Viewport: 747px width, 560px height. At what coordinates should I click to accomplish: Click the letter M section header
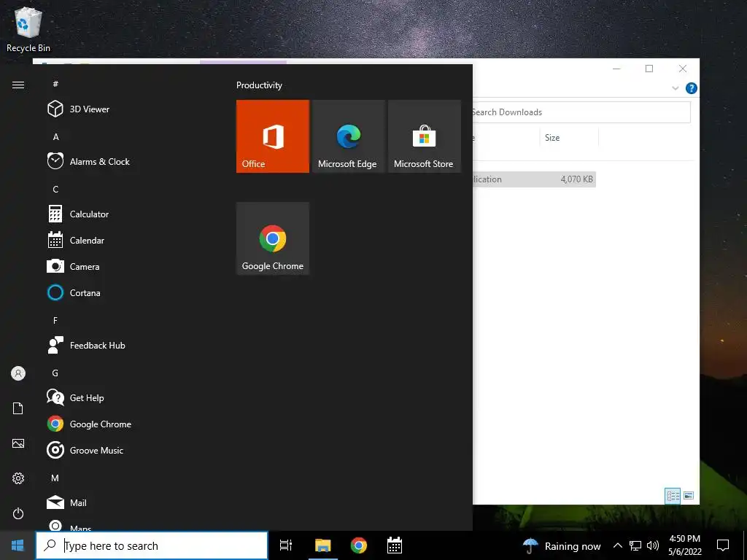[55, 478]
